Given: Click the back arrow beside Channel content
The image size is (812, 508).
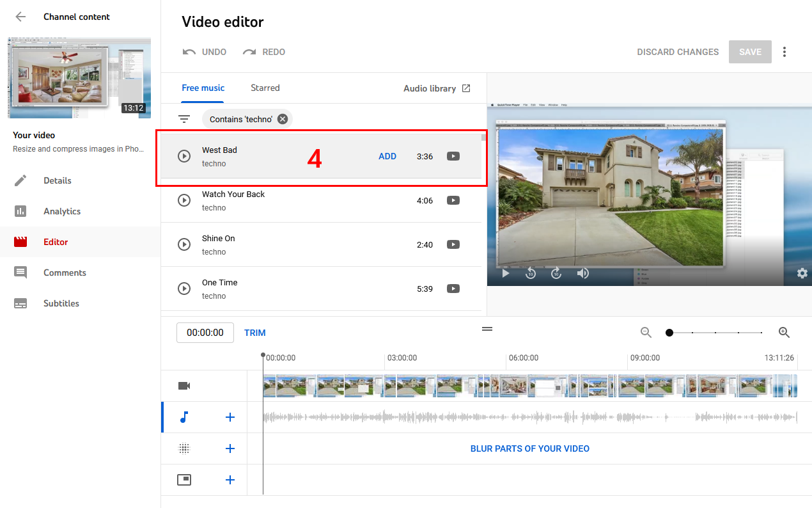Looking at the screenshot, I should [20, 17].
